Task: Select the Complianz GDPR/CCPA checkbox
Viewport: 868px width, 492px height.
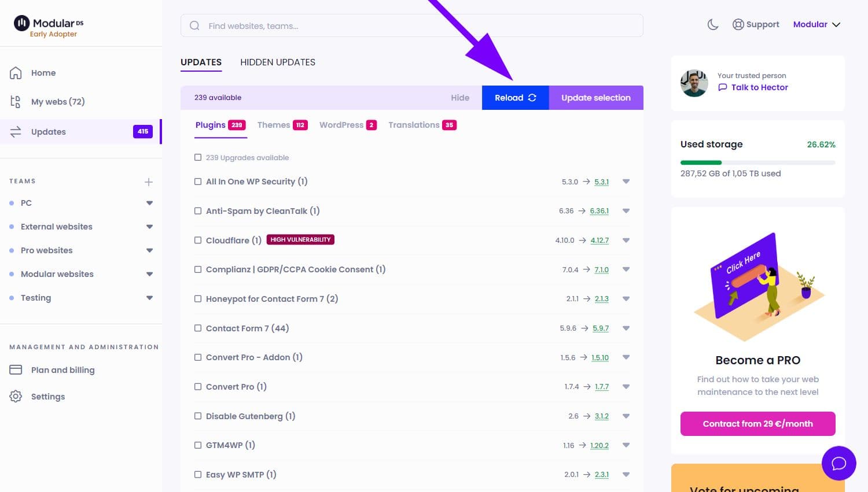Action: [198, 269]
